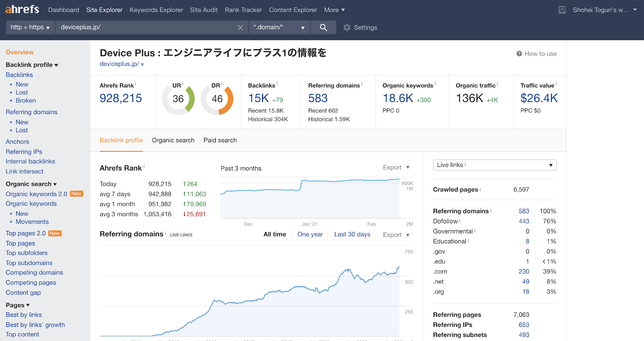Open Export menu for Referring domains chart
Viewport: 644px width, 341px height.
396,235
